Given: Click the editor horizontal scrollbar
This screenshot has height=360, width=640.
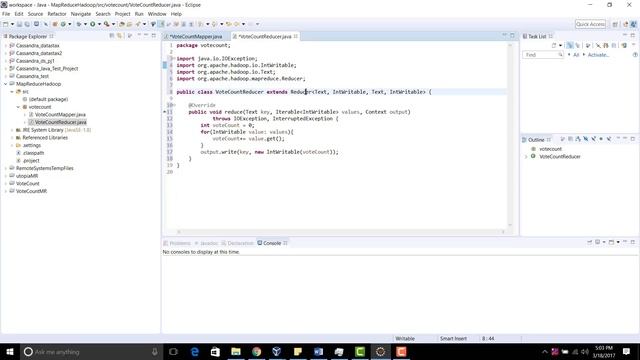Looking at the screenshot, I should [341, 231].
